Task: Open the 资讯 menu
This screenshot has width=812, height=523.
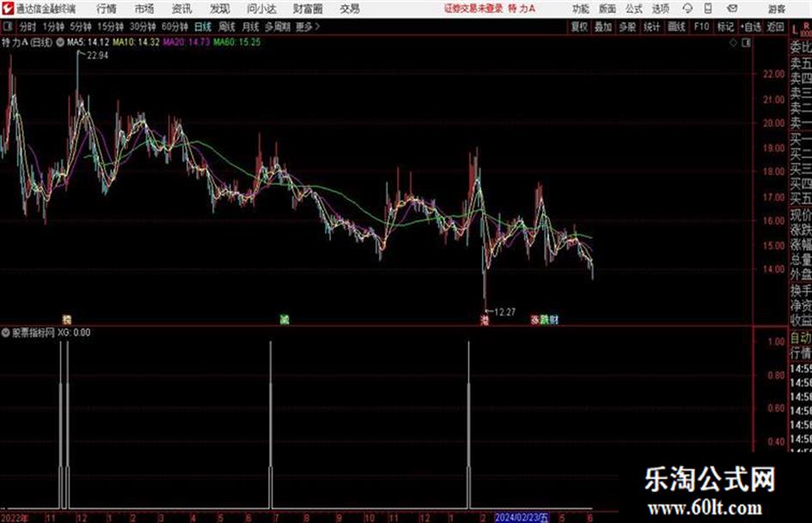Action: (x=182, y=9)
